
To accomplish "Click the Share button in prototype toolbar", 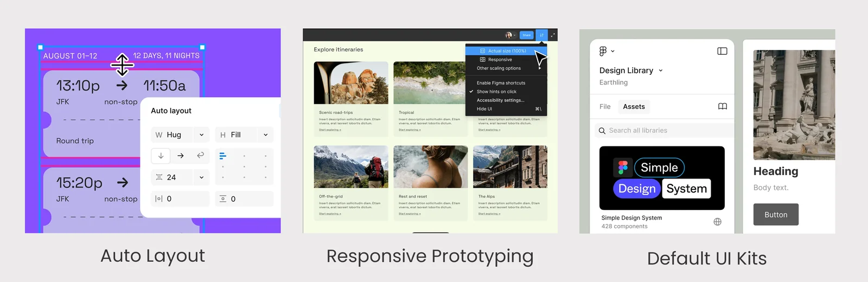I will pyautogui.click(x=526, y=35).
